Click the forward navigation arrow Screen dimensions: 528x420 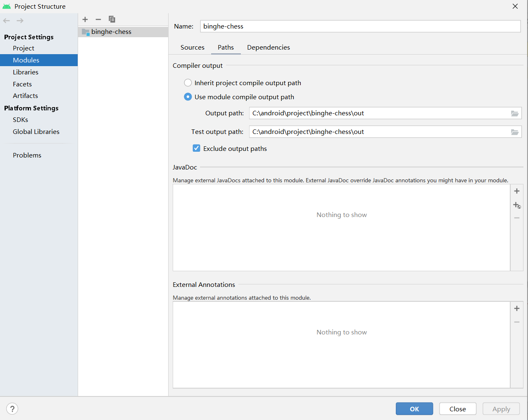coord(20,21)
